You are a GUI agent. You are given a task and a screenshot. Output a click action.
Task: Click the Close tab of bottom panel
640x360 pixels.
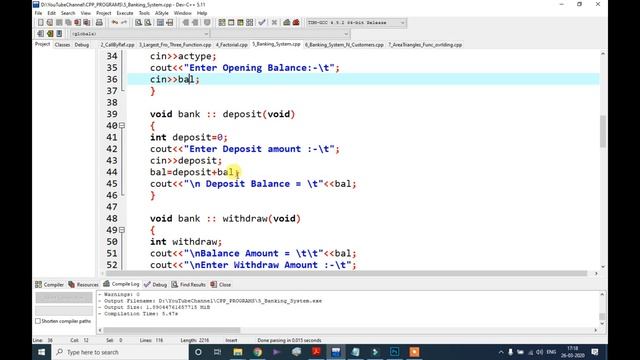221,284
